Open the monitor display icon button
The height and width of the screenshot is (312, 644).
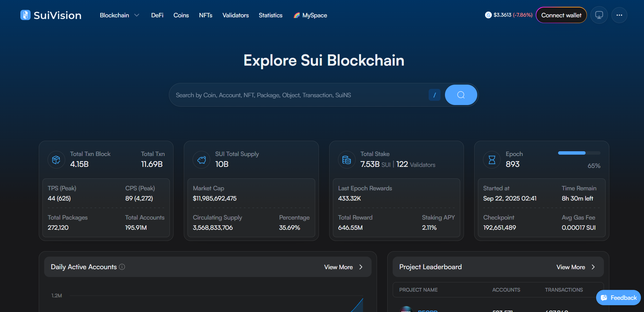(599, 15)
